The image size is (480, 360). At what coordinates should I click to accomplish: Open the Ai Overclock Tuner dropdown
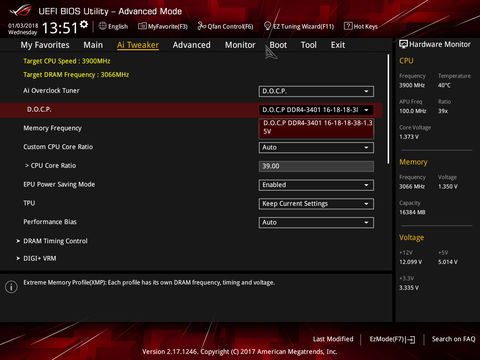316,91
